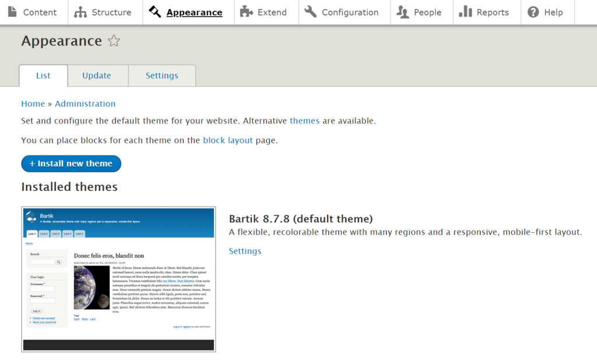Screen dimensions: 597x364
Task: Click the Installed themes heading
Action: (x=69, y=187)
